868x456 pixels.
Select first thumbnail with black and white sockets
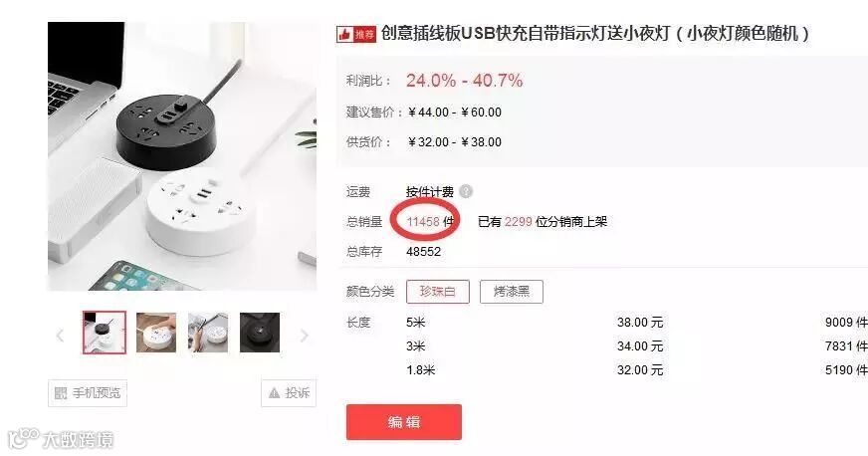[x=105, y=332]
